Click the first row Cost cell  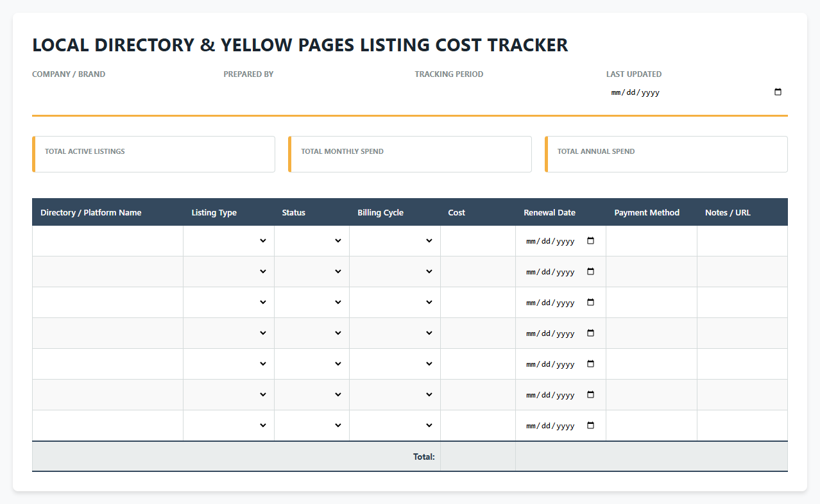[x=478, y=241]
